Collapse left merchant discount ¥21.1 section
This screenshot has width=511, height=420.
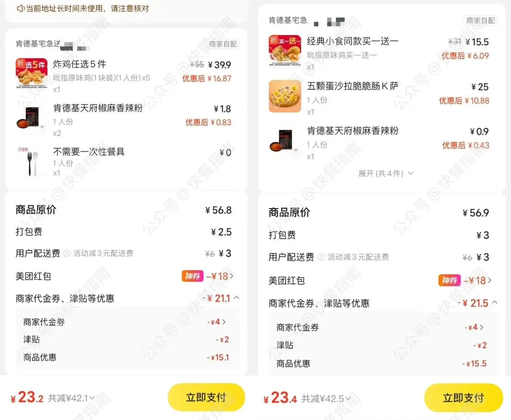pos(237,297)
